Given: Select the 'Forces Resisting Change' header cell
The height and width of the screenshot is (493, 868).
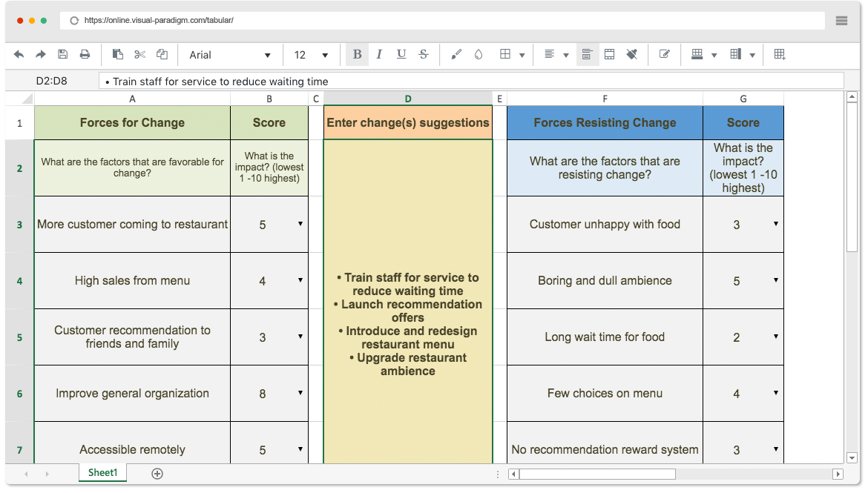Looking at the screenshot, I should [605, 123].
